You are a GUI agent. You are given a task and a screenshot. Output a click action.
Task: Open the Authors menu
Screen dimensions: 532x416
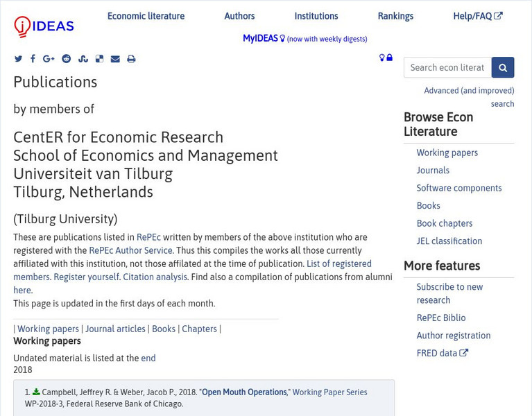(239, 16)
